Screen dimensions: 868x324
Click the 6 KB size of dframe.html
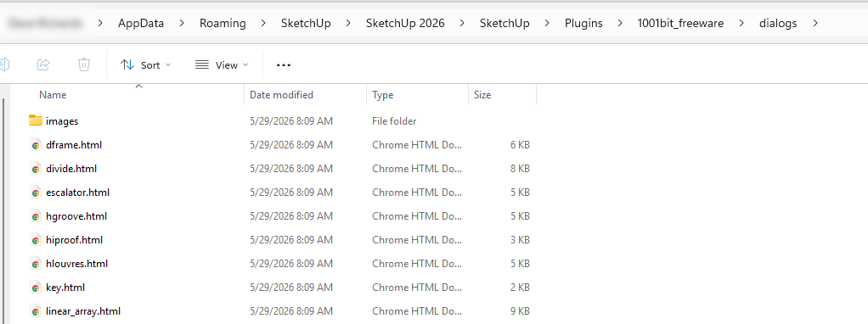[x=520, y=145]
